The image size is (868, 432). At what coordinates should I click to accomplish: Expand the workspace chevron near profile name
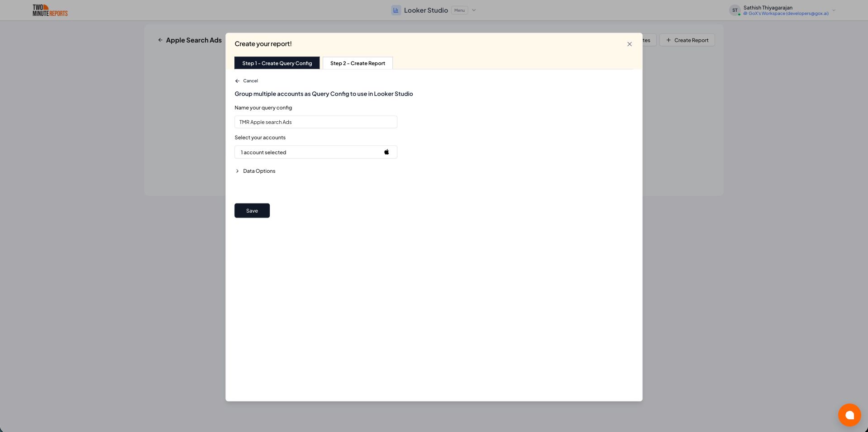point(833,10)
